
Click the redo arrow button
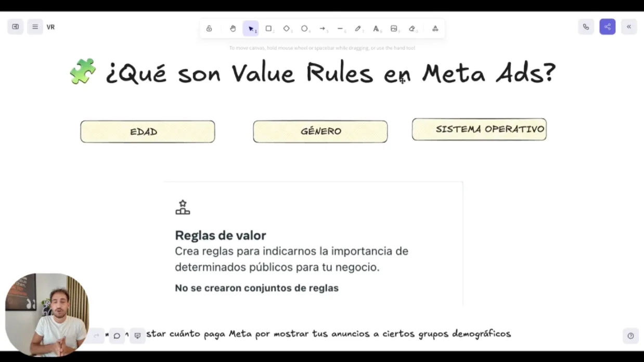tap(96, 336)
